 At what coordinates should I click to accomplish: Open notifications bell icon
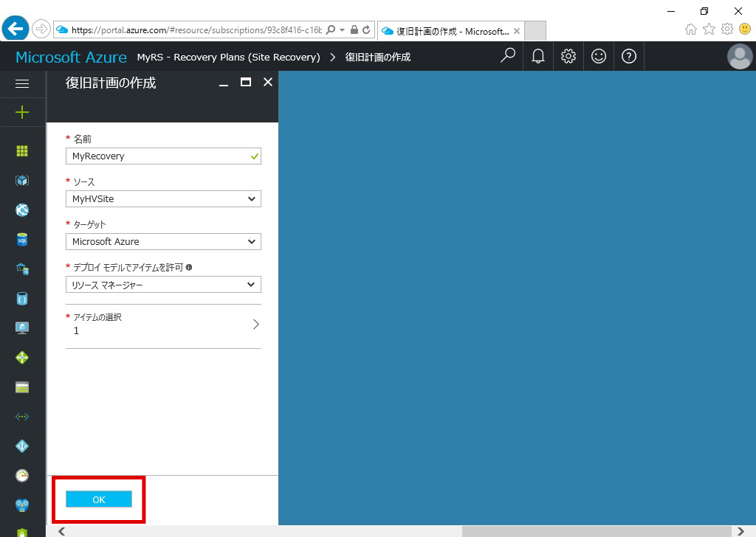538,56
